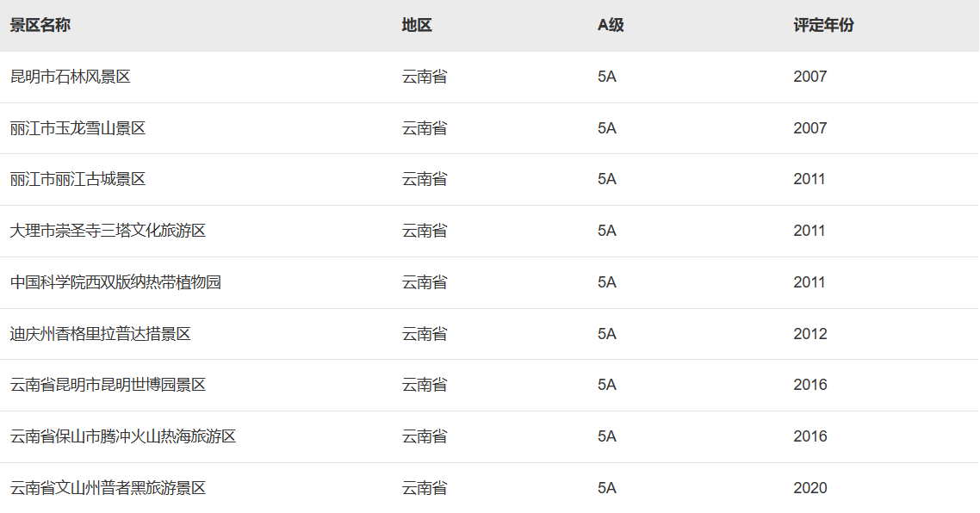Viewport: 980px width, 513px height.
Task: Click the A级 column header
Action: pos(611,25)
